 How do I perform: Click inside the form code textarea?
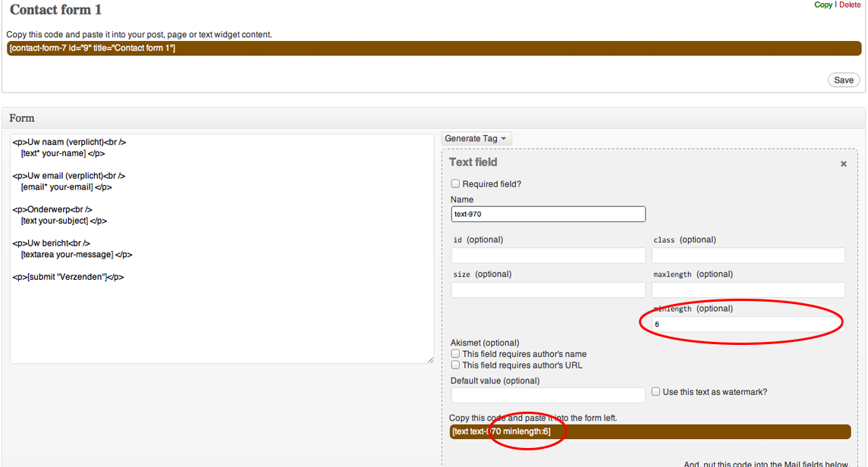point(222,318)
